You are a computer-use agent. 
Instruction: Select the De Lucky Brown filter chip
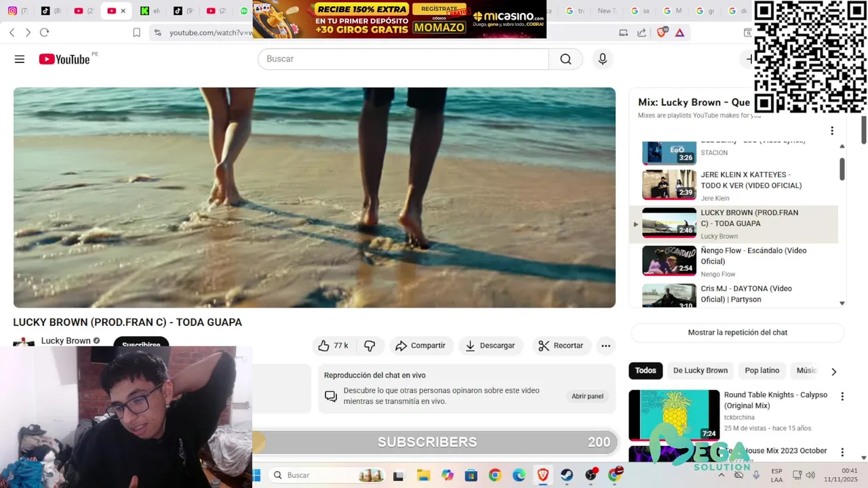[x=701, y=371]
